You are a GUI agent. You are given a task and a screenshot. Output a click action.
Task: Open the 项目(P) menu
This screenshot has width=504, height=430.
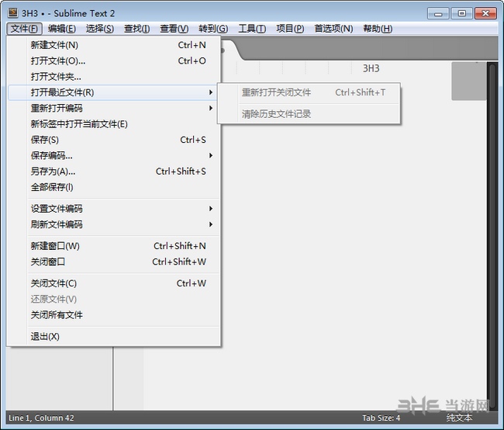tap(290, 29)
